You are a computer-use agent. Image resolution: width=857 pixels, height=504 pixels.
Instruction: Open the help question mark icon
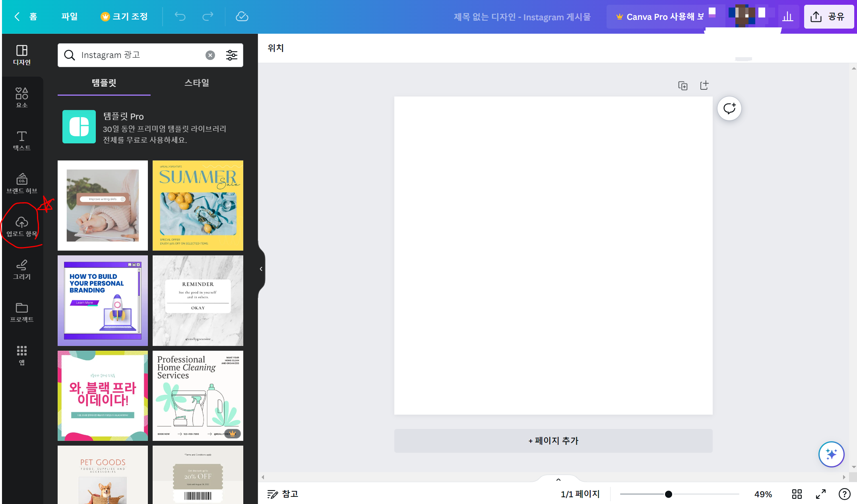coord(845,494)
